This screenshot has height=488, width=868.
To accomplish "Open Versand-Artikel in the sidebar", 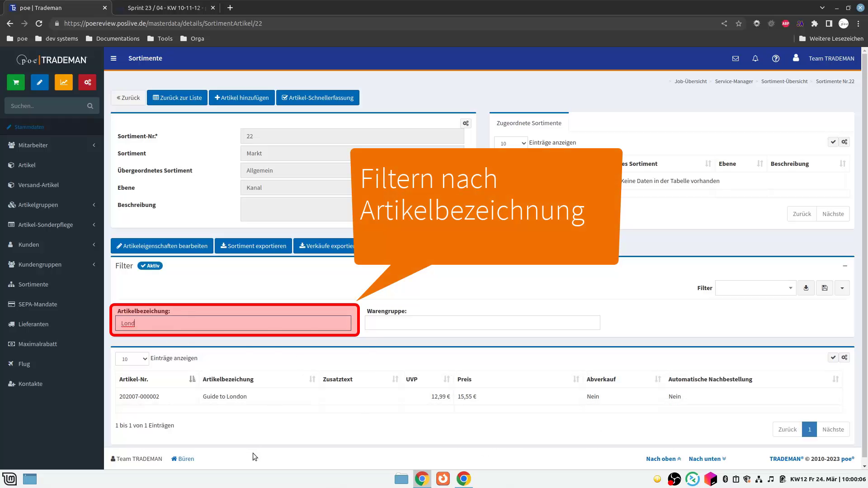I will (x=52, y=185).
